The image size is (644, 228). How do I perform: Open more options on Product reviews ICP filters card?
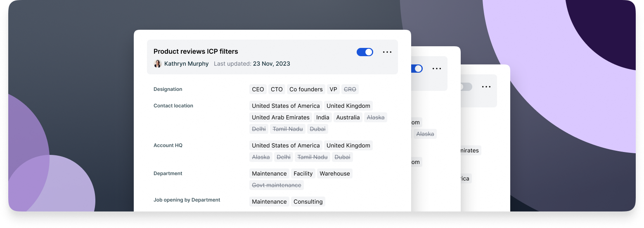pos(387,52)
